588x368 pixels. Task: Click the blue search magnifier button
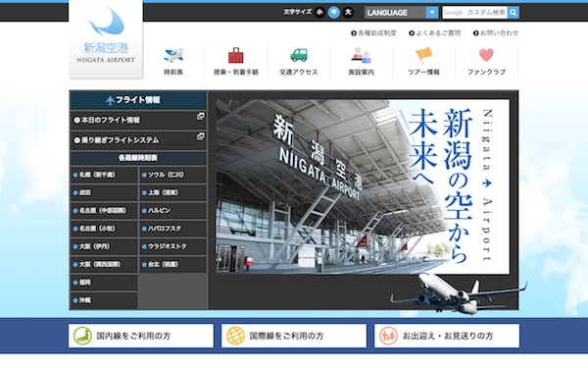point(513,13)
